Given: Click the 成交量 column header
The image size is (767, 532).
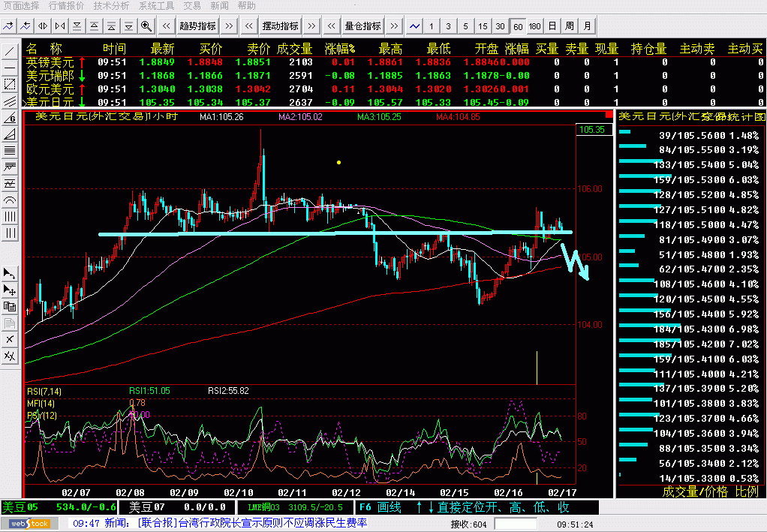Looking at the screenshot, I should click(x=294, y=49).
